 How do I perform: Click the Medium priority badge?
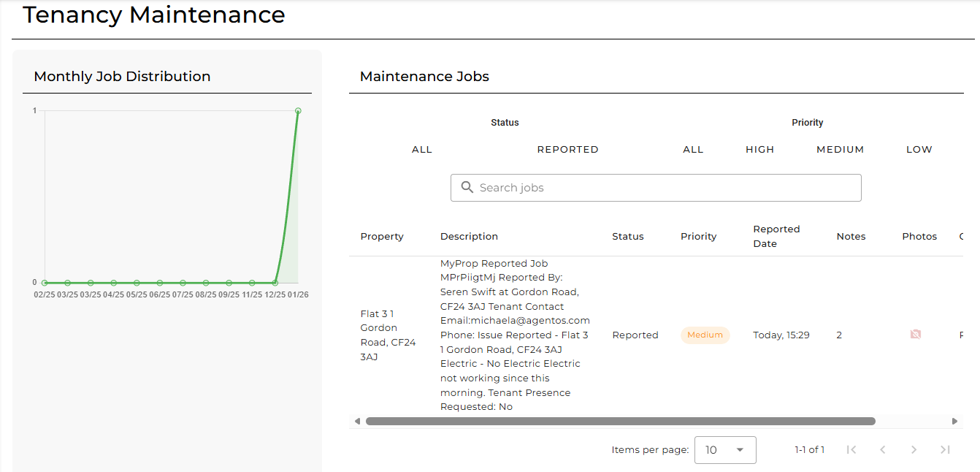pyautogui.click(x=705, y=335)
